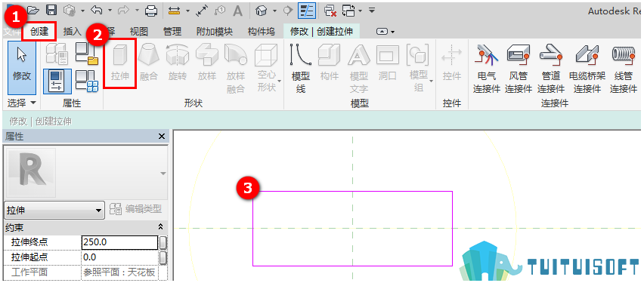Switch to the 创建 ribbon tab
Image resolution: width=644 pixels, height=283 pixels.
pyautogui.click(x=39, y=31)
